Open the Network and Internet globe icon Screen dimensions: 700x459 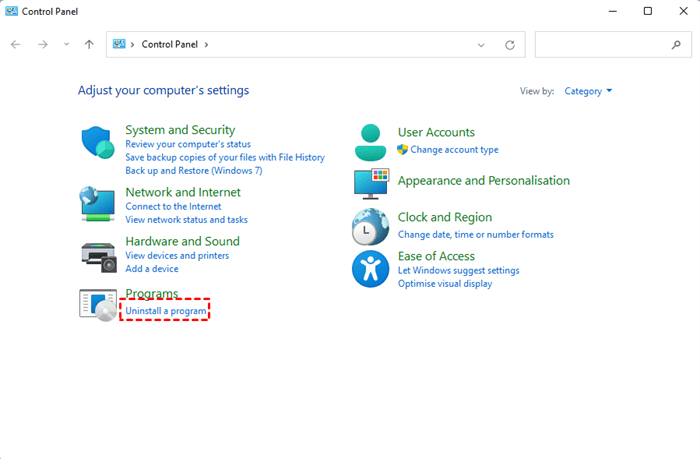pos(99,204)
